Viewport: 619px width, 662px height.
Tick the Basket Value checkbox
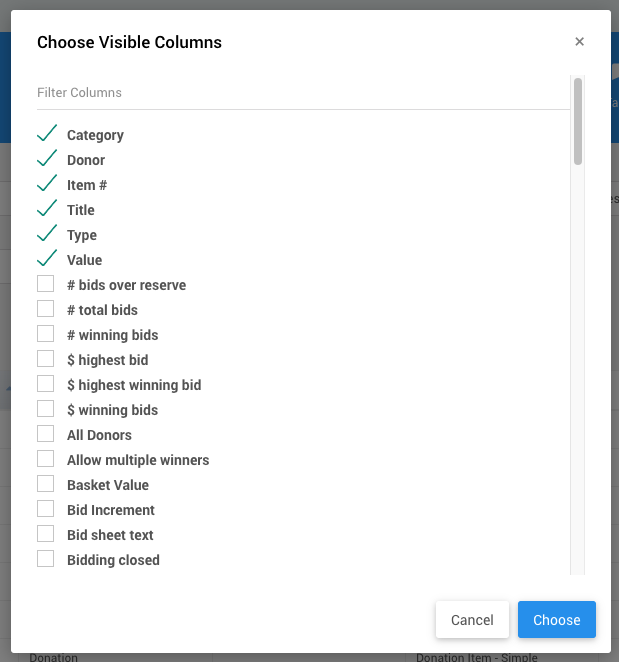(x=46, y=484)
